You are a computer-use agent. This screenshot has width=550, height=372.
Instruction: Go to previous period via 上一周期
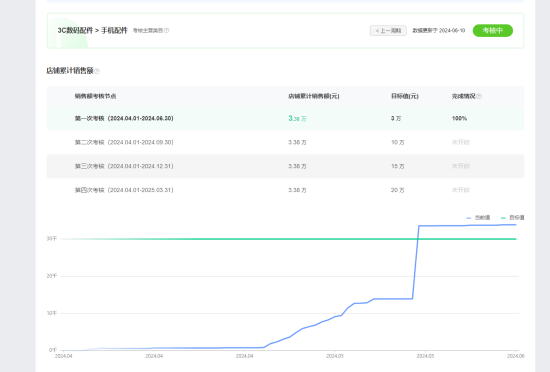(x=388, y=31)
